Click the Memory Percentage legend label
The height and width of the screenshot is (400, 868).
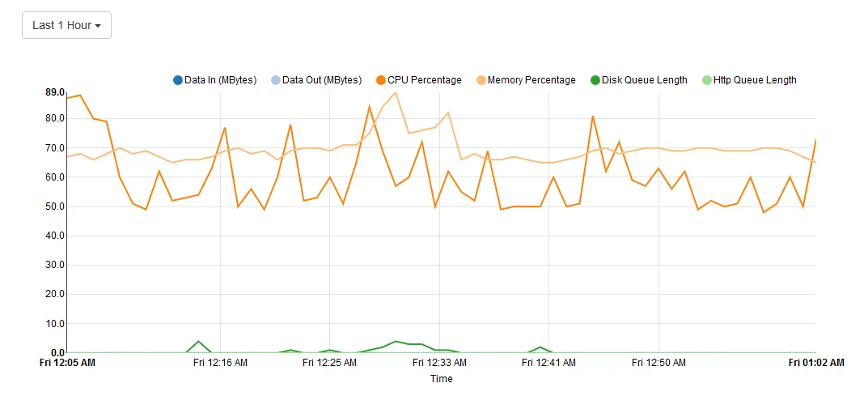point(531,80)
